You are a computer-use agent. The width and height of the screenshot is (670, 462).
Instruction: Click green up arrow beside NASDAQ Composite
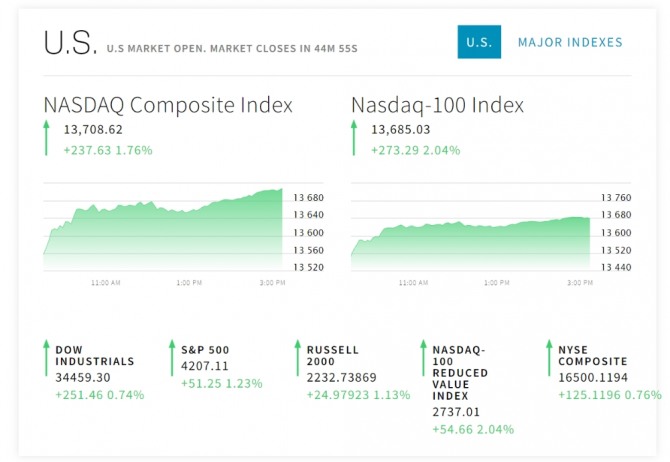click(46, 138)
